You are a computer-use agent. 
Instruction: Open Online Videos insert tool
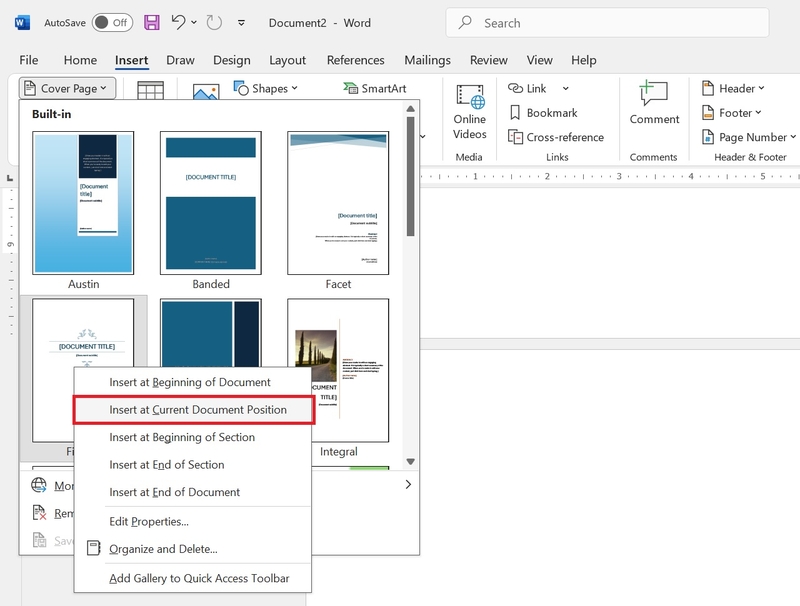point(469,112)
